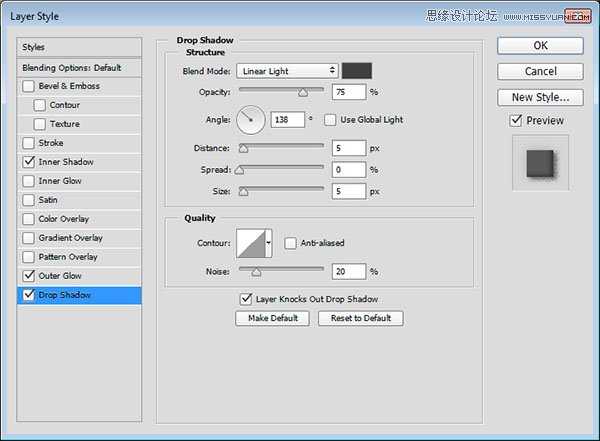Click the Distance value field
The width and height of the screenshot is (600, 441).
coord(349,148)
